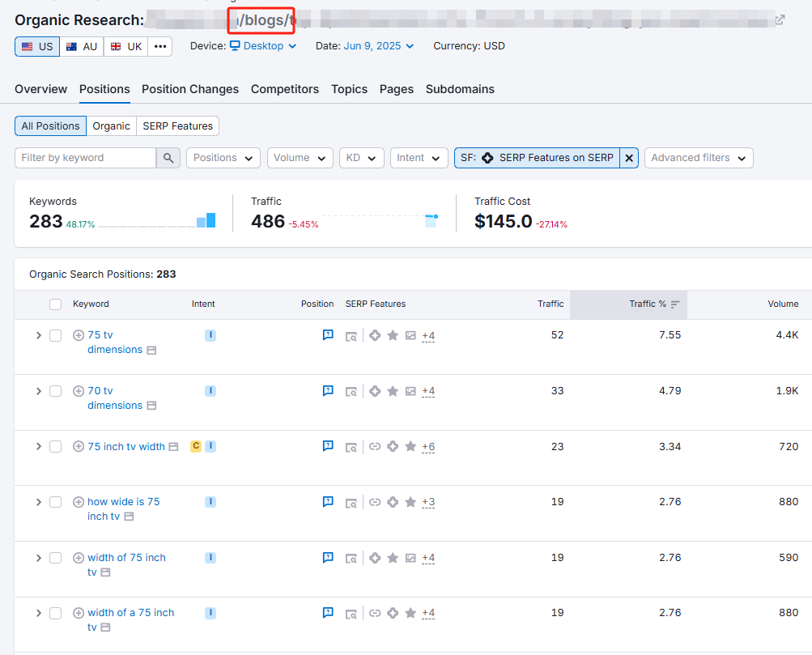Click the Filter by keyword input field
This screenshot has height=655, width=812.
pyautogui.click(x=85, y=158)
